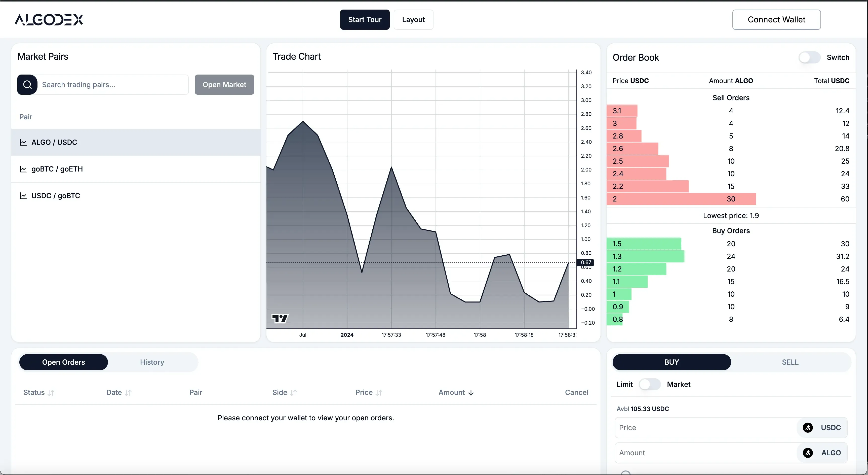Image resolution: width=868 pixels, height=475 pixels.
Task: Select the SELL tab
Action: [x=790, y=362]
